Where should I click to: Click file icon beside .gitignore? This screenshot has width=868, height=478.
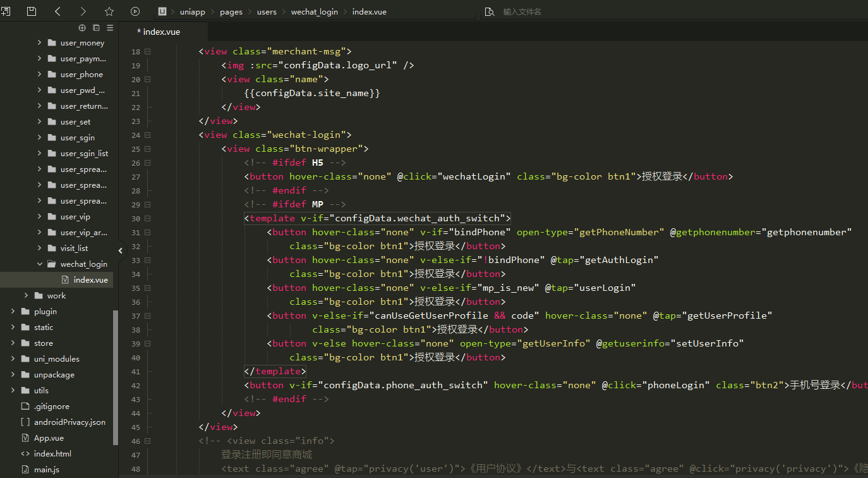[25, 406]
